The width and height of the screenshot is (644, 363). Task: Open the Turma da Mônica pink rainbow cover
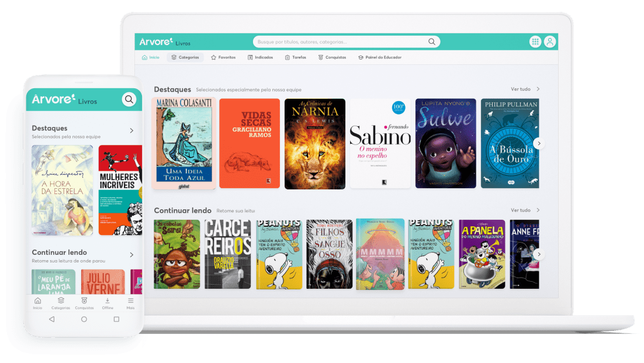380,254
